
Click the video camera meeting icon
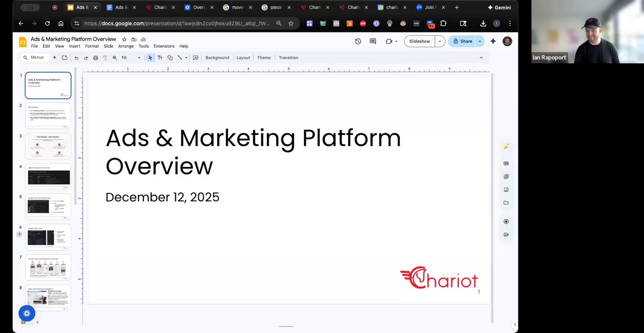tap(389, 41)
